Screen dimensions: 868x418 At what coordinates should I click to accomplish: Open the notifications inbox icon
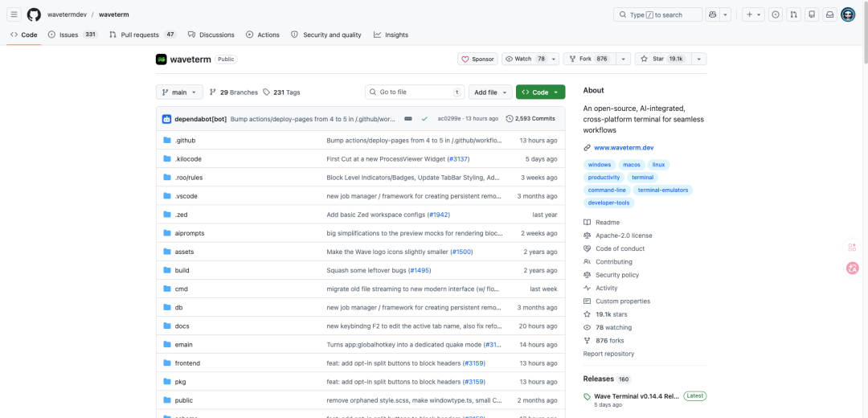pyautogui.click(x=829, y=14)
